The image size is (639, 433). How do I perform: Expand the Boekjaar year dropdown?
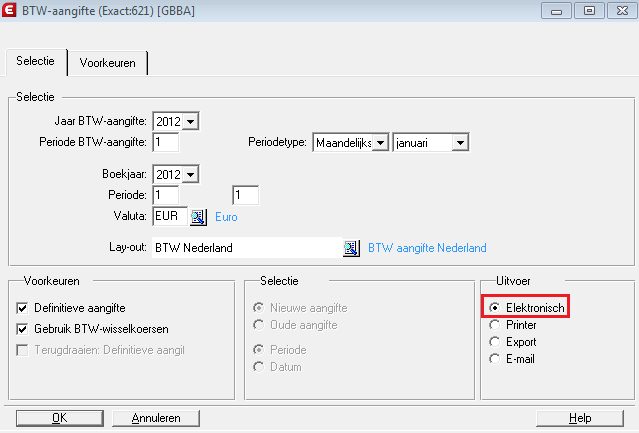tap(190, 174)
